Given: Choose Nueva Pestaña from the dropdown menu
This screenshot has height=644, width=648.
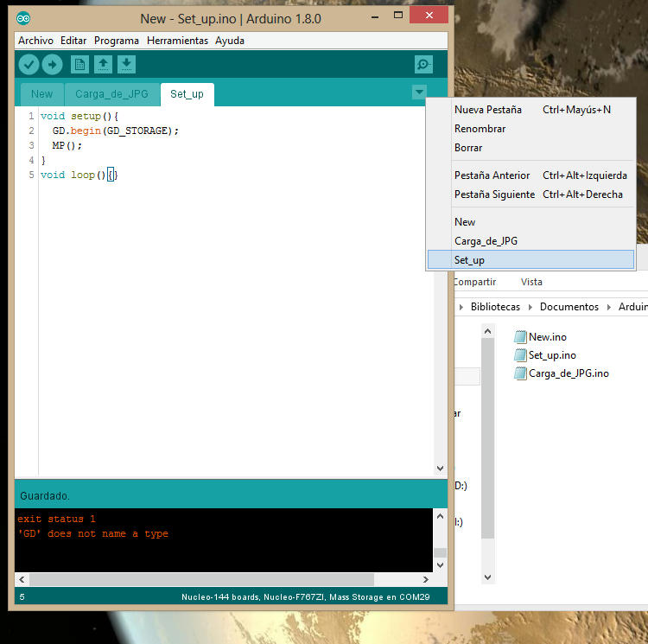Looking at the screenshot, I should 531,110.
